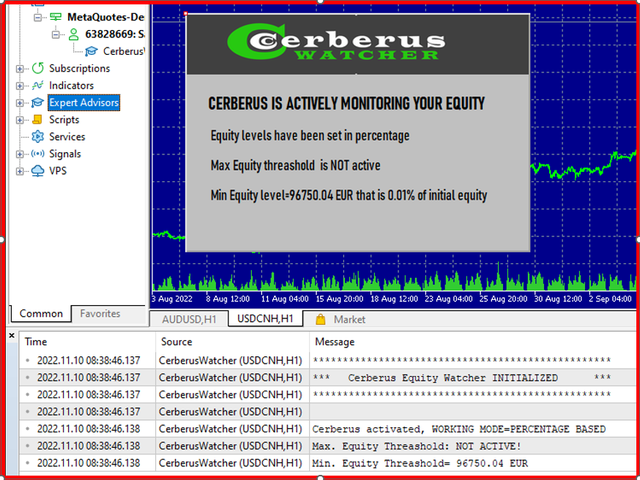Select log row 'Cerberus Equity Watcher INITIALIZED'
Screen dimensions: 640x480
328,378
